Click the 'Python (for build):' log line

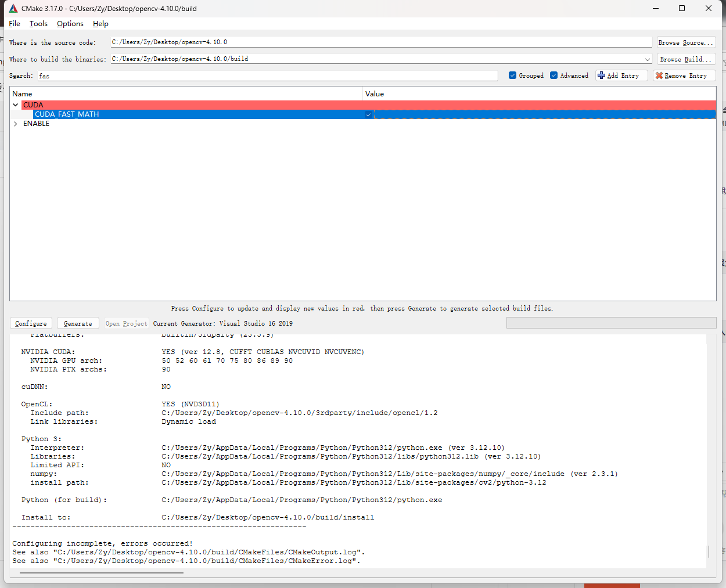(232, 500)
